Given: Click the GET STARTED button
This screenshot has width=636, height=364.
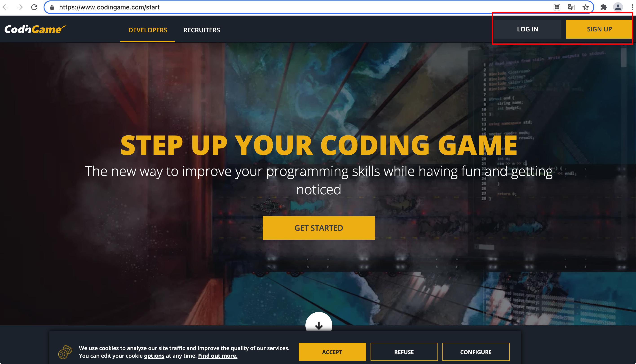Looking at the screenshot, I should pos(318,227).
